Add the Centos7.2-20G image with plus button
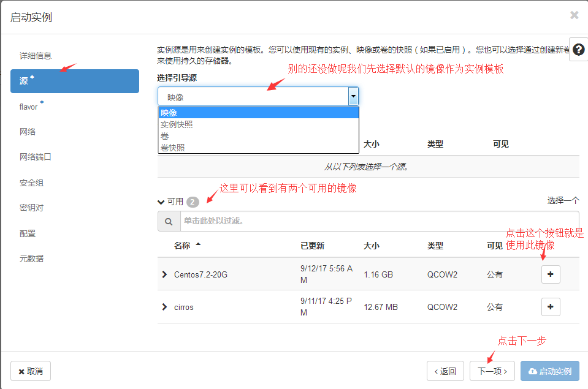The height and width of the screenshot is (389, 588). click(x=550, y=274)
